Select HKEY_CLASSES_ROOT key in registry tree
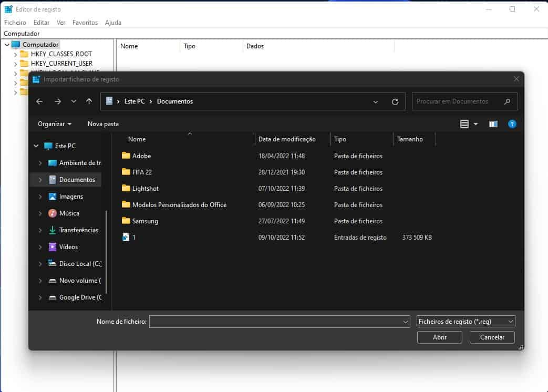The height and width of the screenshot is (392, 548). (x=61, y=54)
